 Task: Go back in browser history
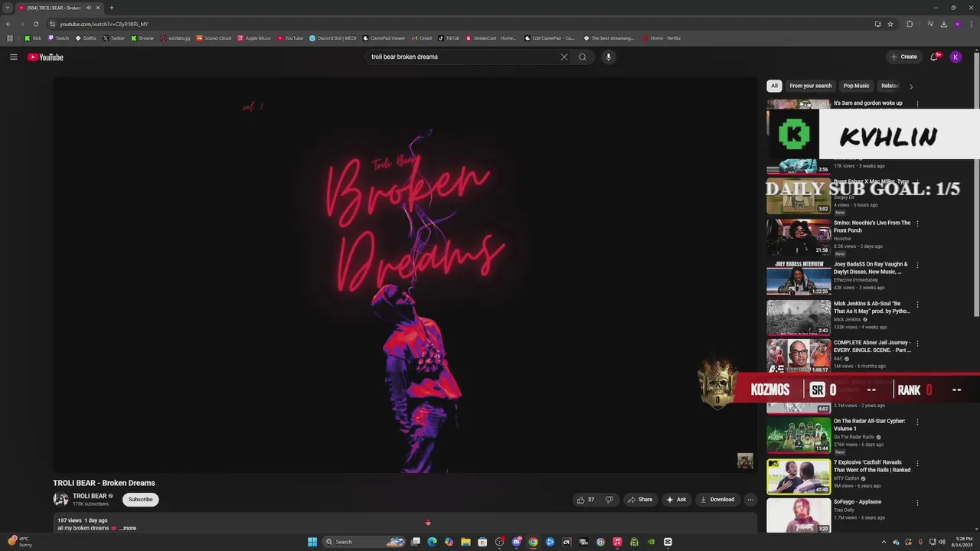(8, 24)
